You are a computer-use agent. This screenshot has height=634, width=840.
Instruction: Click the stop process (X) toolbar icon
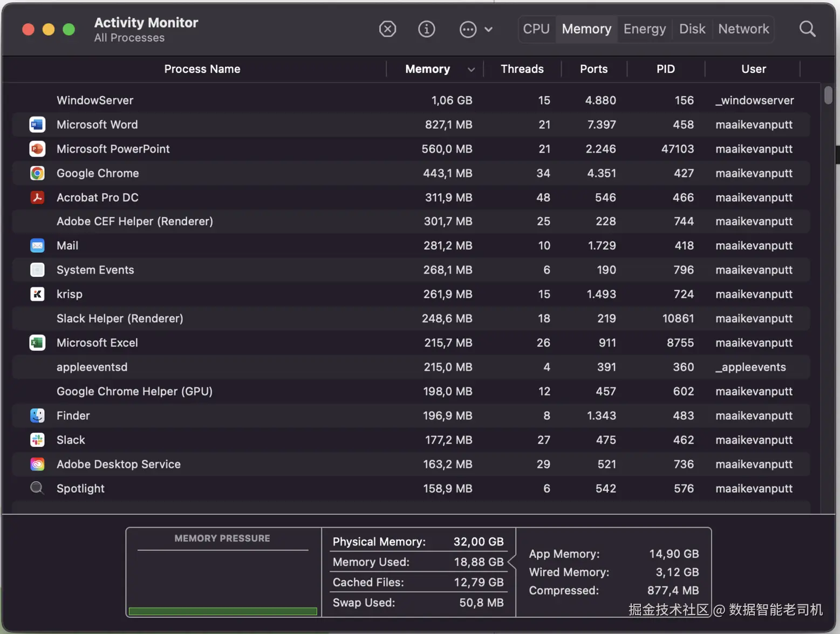(387, 29)
